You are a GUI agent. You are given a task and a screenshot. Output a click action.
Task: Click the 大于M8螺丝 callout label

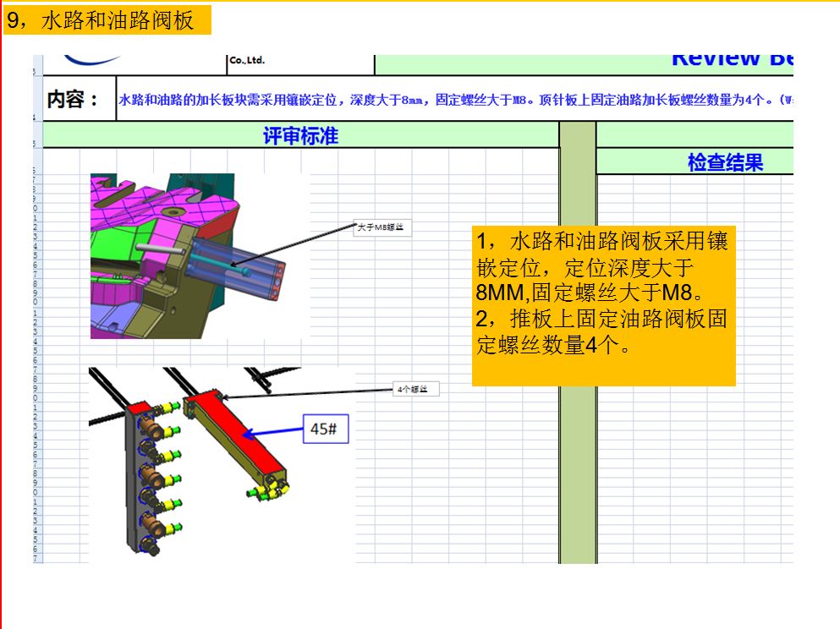pos(382,227)
